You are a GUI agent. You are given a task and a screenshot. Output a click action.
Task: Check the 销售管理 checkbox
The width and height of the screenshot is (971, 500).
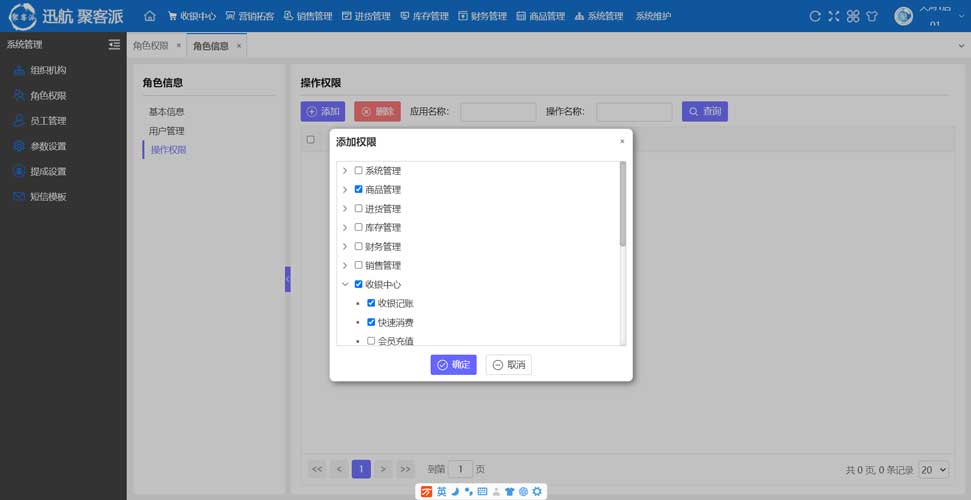coord(358,265)
